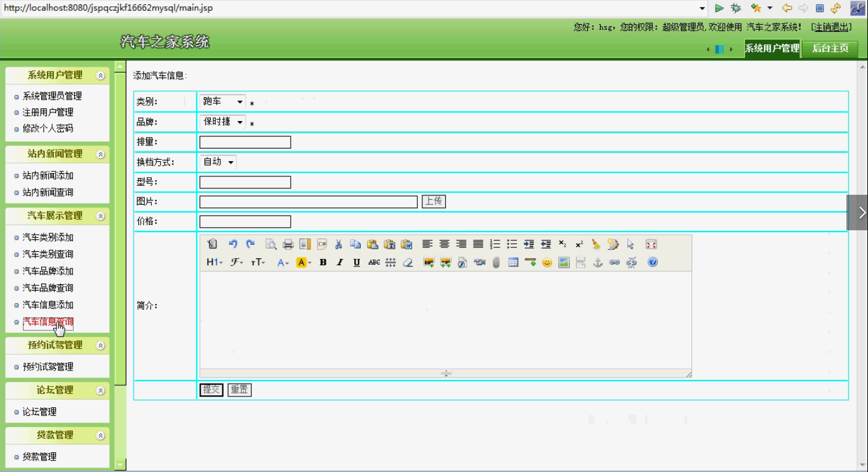Click the 图片 path input field
Screen dimensions: 868x472
(309, 202)
